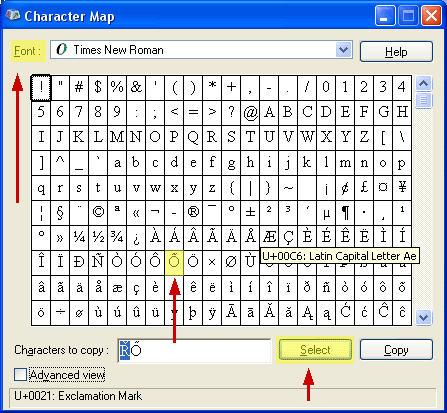Select the lowercase letter k
447x413 pixels.
pyautogui.click(x=307, y=163)
